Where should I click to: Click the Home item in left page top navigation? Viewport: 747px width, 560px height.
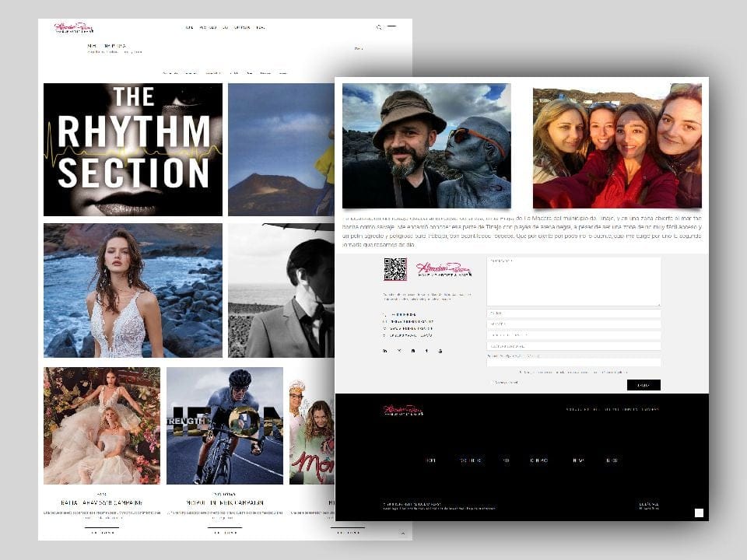(188, 28)
